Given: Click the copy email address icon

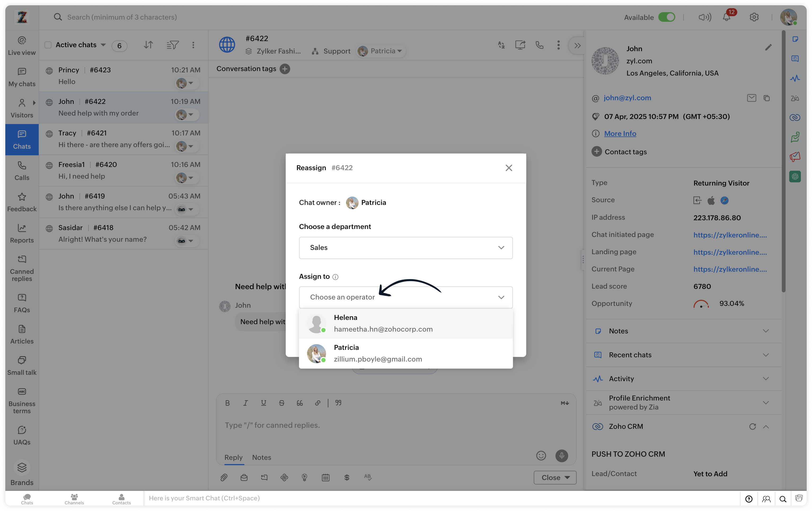Looking at the screenshot, I should [766, 98].
